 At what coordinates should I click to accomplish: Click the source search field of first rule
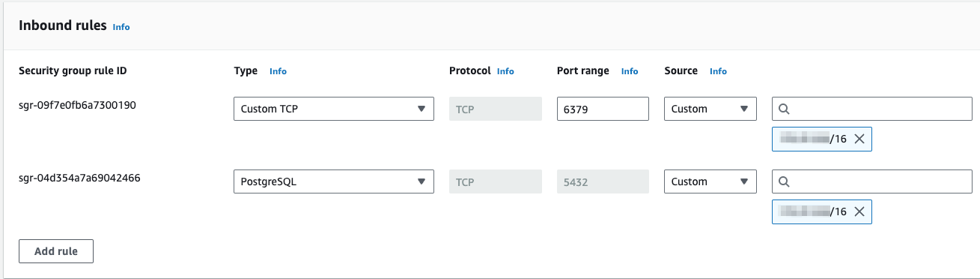(x=872, y=109)
